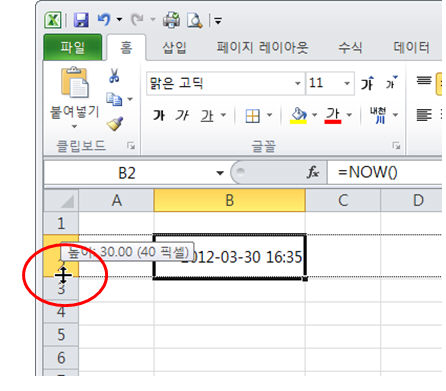Click the Save icon in quick access toolbar
The height and width of the screenshot is (391, 446).
[x=81, y=21]
